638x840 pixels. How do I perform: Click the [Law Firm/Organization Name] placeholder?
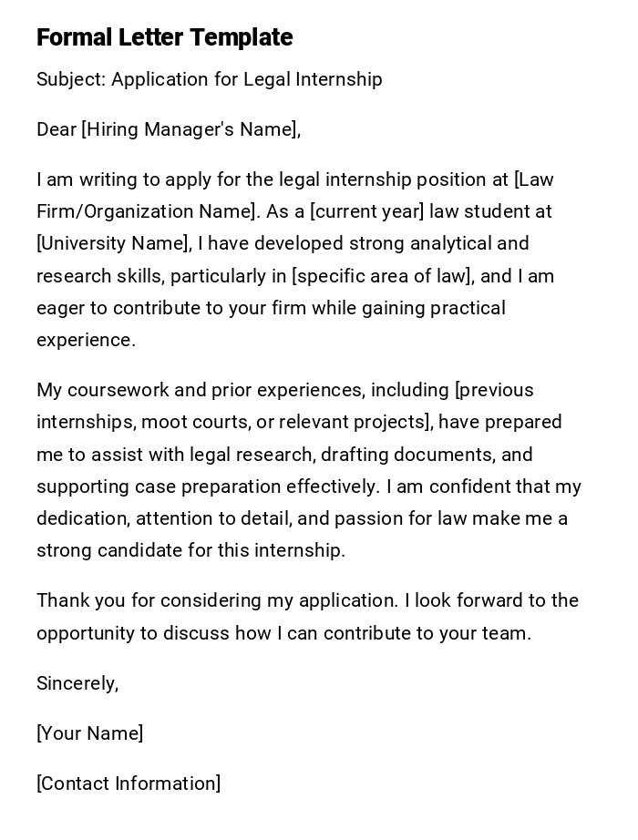pyautogui.click(x=146, y=211)
